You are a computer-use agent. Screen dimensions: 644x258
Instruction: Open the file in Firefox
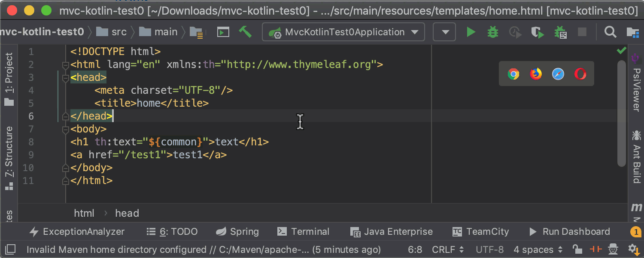coord(536,74)
